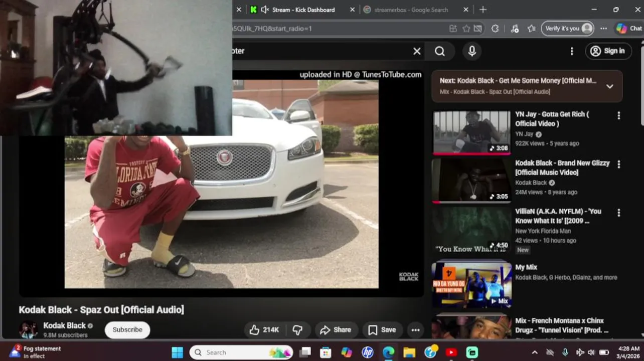Click Next: Kodak Black Get Me Some Money
Image resolution: width=644 pixels, height=361 pixels.
coord(518,81)
